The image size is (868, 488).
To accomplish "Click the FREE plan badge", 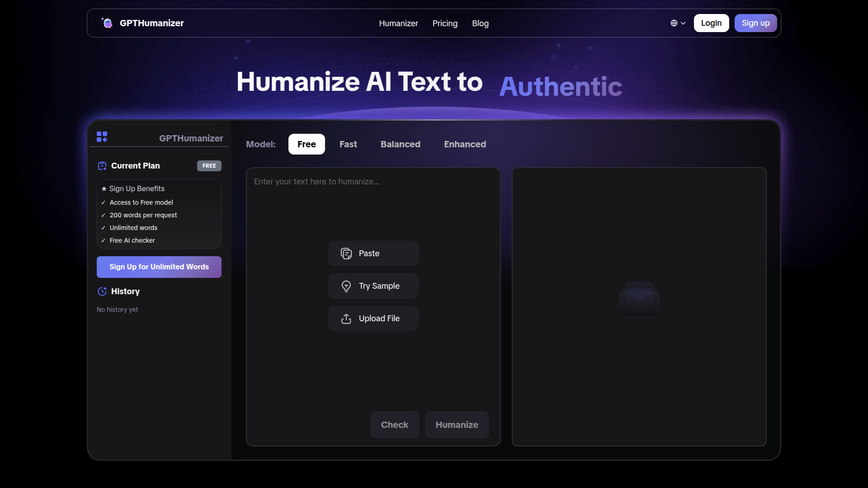I will [x=209, y=166].
